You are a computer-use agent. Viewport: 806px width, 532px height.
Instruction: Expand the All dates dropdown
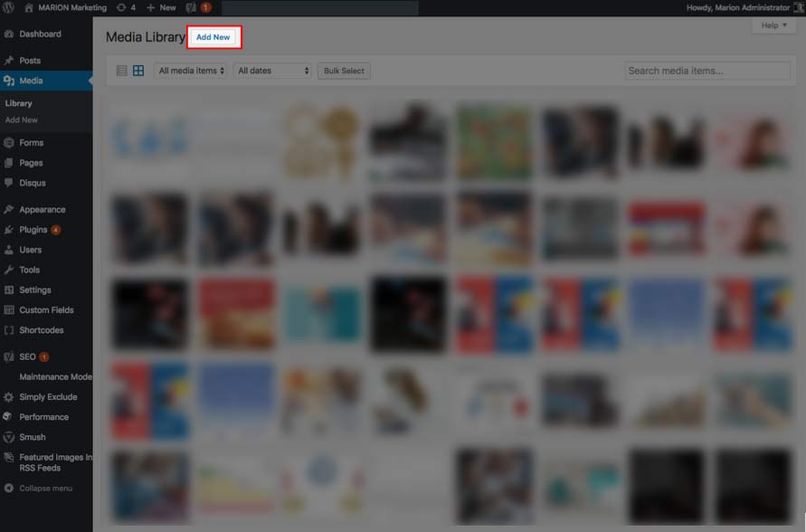[x=272, y=71]
